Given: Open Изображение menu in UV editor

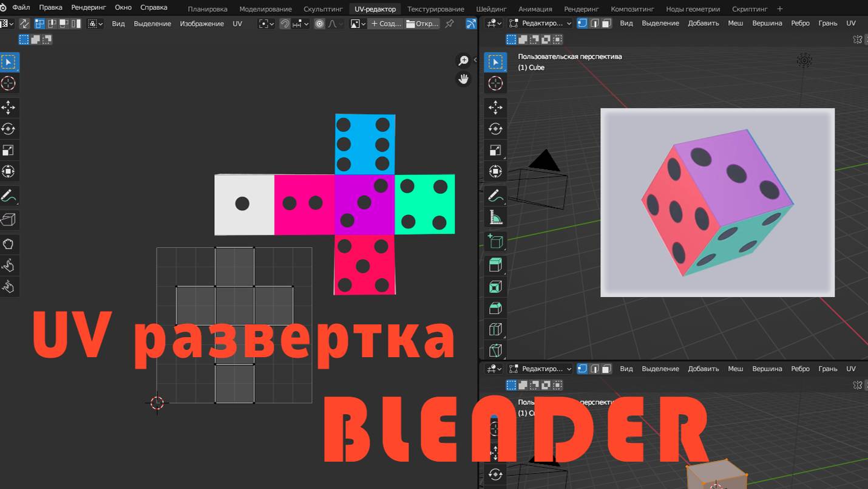Looking at the screenshot, I should tap(202, 24).
